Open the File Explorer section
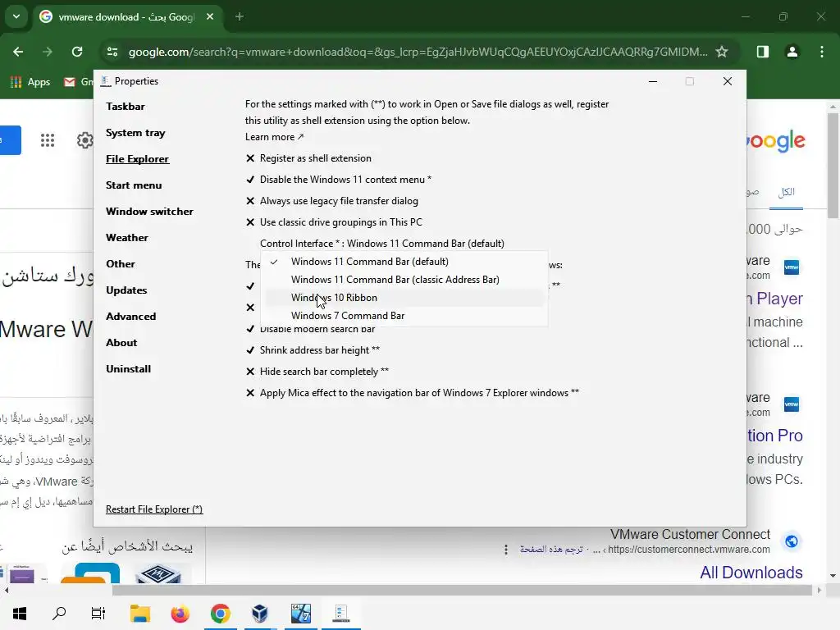Viewport: 840px width, 630px height. tap(137, 158)
